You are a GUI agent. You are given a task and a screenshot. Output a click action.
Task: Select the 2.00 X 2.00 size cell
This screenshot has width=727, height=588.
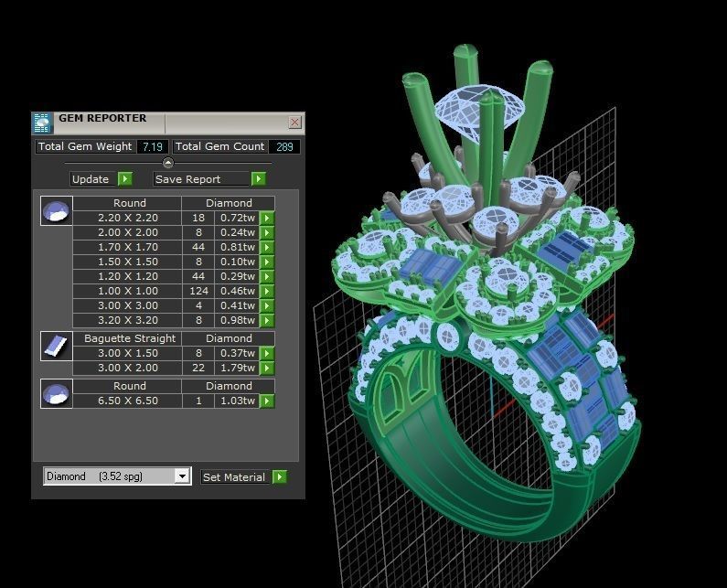tap(127, 232)
